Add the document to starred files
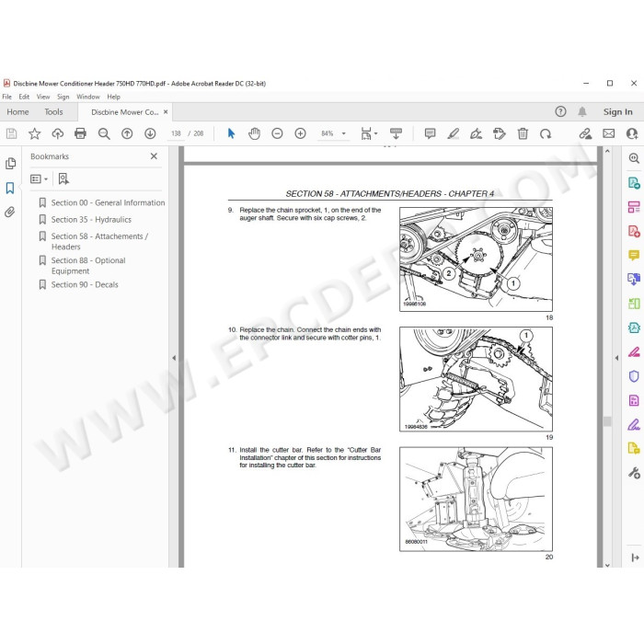Screen dimensions: 644x644 35,133
